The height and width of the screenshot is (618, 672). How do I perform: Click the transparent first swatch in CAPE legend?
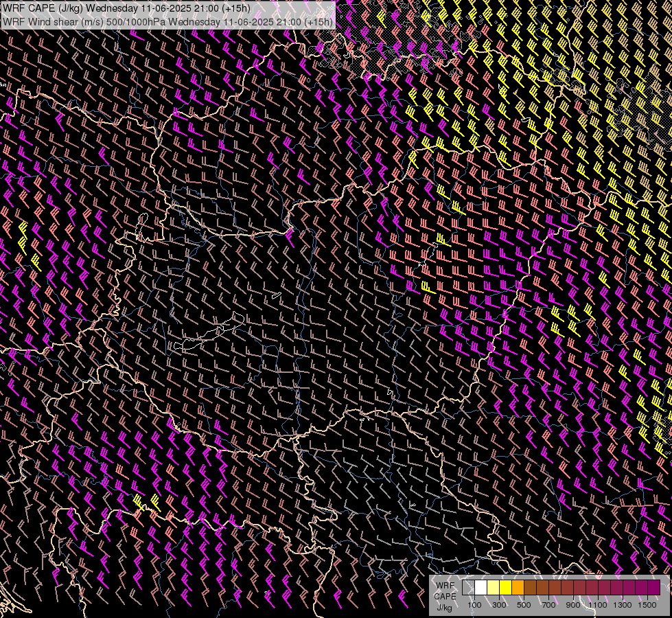[468, 588]
